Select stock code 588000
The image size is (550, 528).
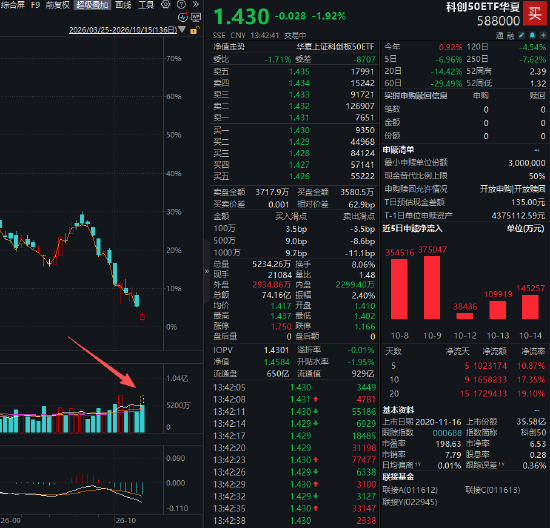coord(498,21)
